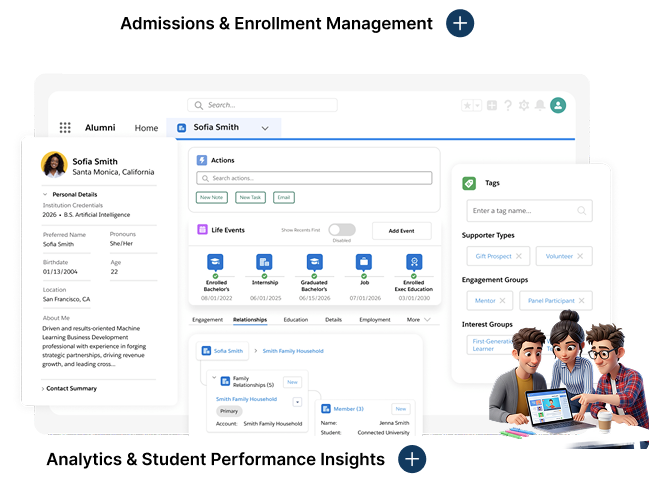This screenshot has width=650, height=483.
Task: Open the app launcher grid icon
Action: [65, 127]
